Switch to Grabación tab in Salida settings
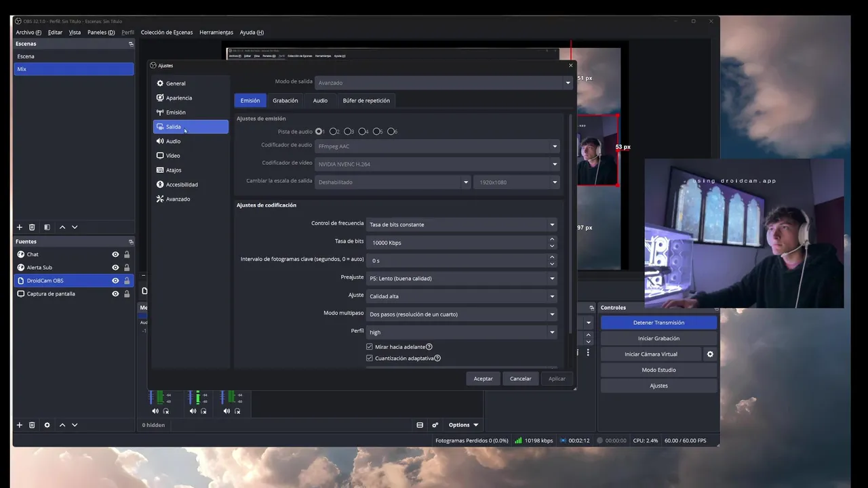868x488 pixels. tap(285, 100)
